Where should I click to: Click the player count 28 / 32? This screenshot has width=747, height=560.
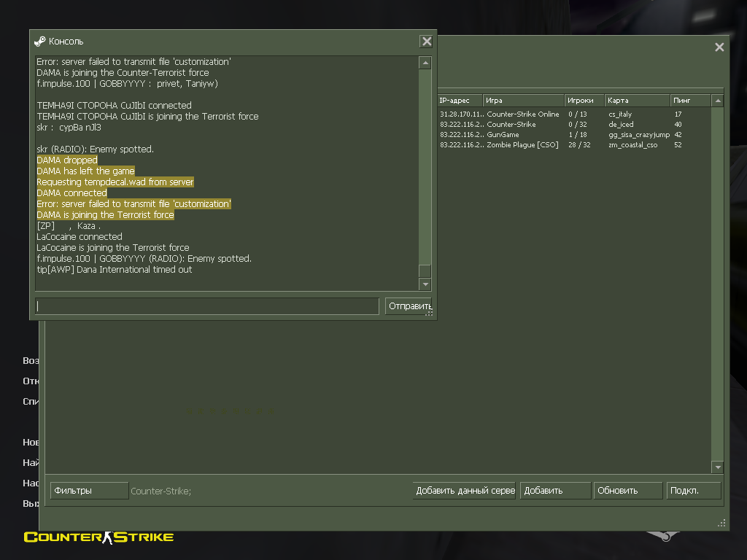coord(579,145)
